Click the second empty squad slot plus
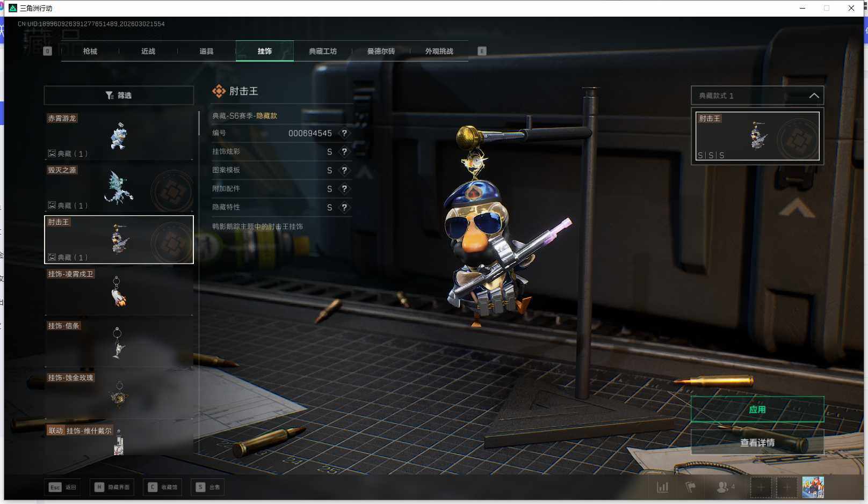Image resolution: width=868 pixels, height=504 pixels. [786, 487]
